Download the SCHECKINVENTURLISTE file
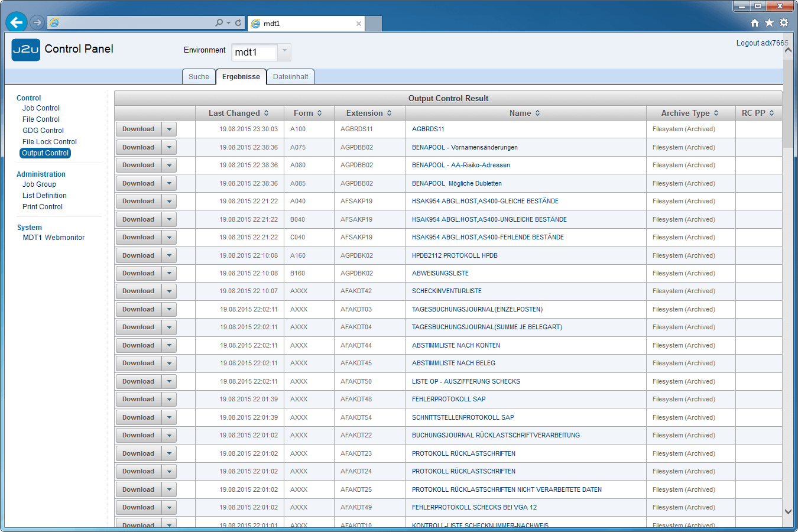The height and width of the screenshot is (532, 798). [138, 291]
